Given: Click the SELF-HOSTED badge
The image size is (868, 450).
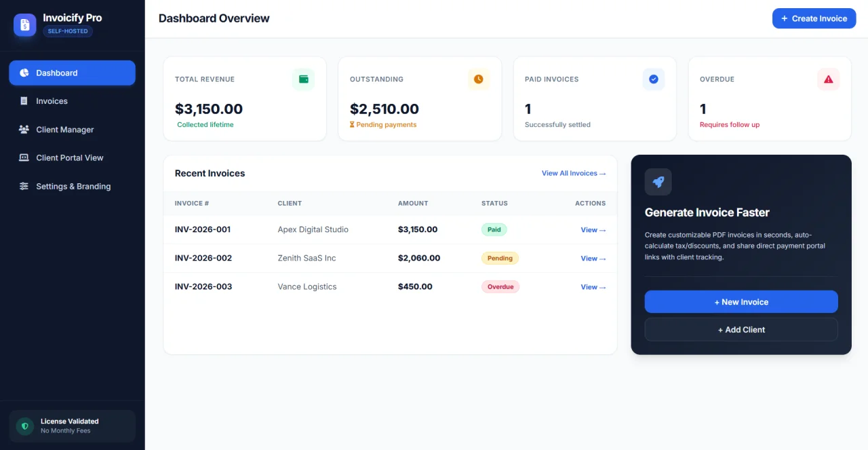Looking at the screenshot, I should (68, 31).
